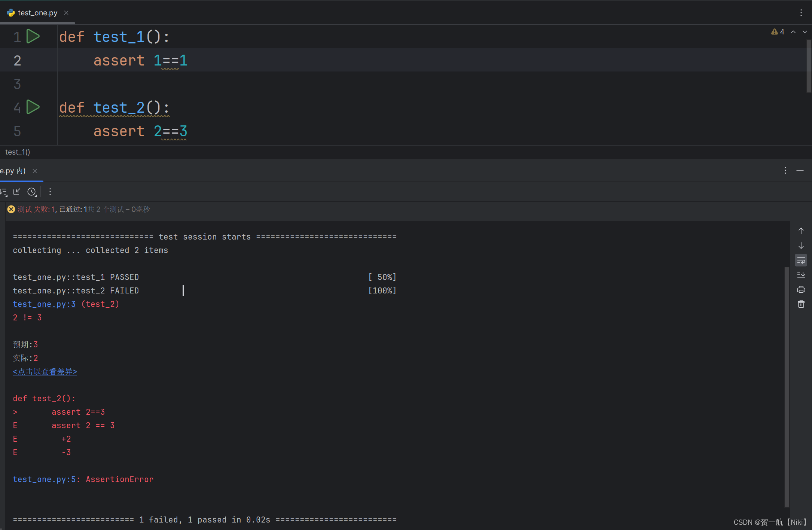Open run tool window options menu

click(x=785, y=170)
